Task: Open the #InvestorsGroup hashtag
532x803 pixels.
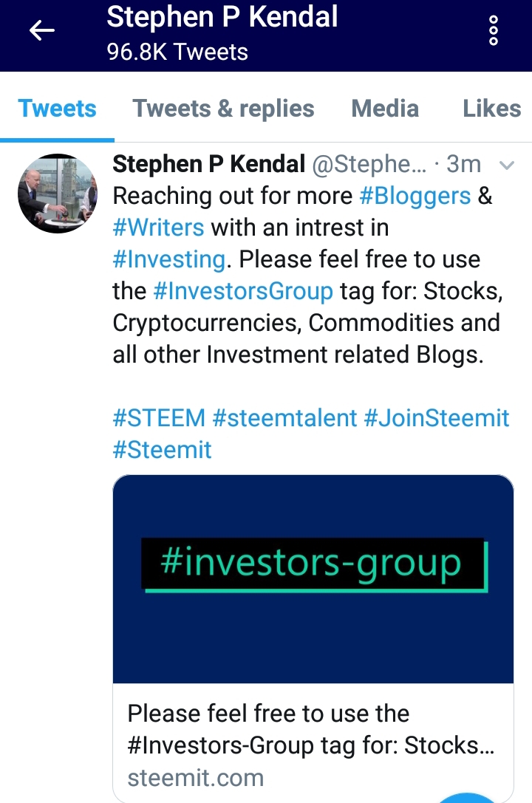Action: 243,291
